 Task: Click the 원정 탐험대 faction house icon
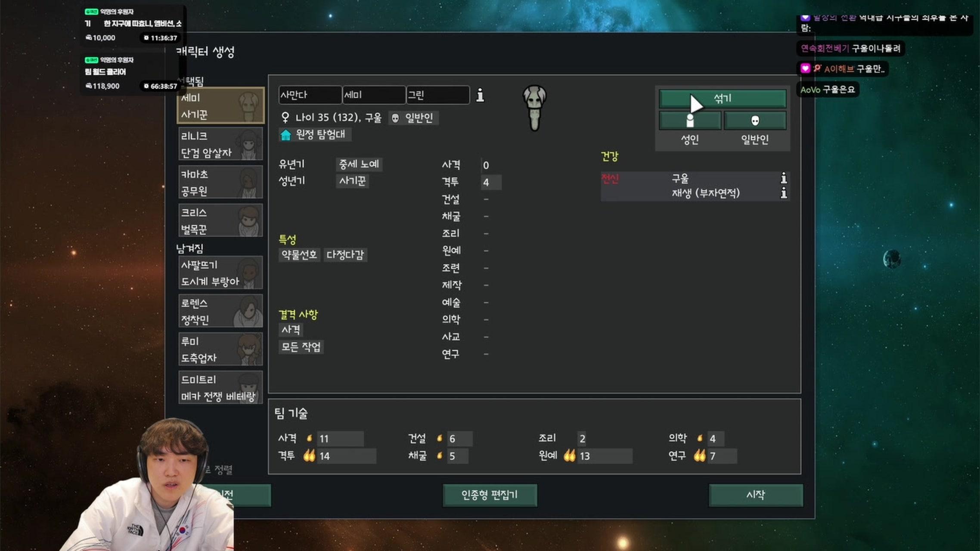pos(285,135)
